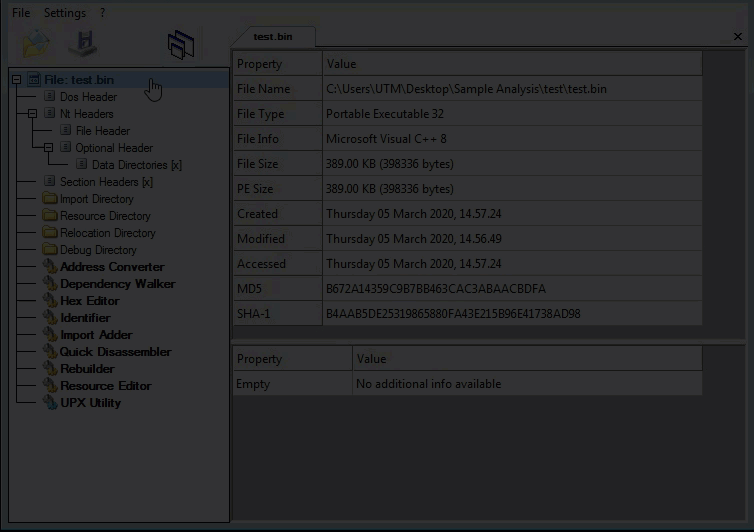Open the File menu
This screenshot has width=754, height=532.
coord(21,13)
